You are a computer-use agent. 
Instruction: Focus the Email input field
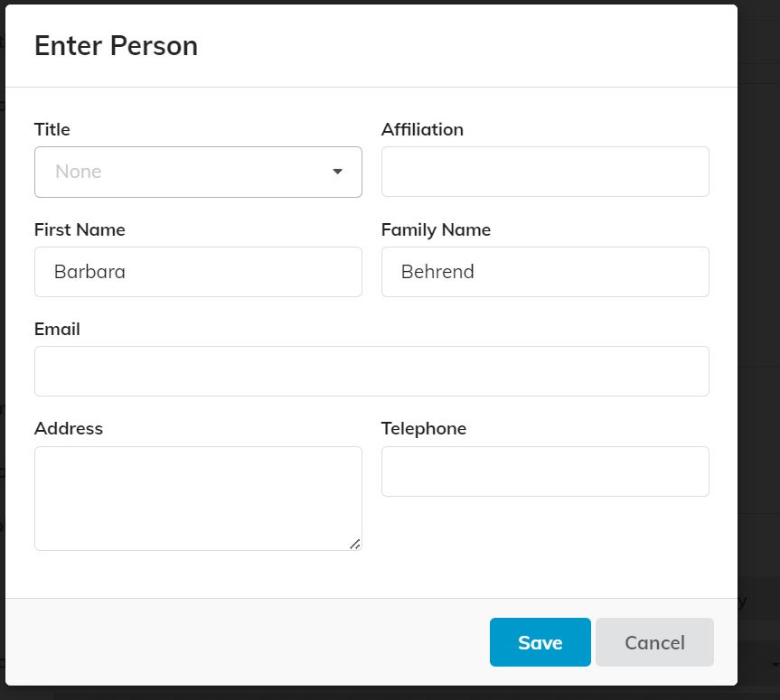pyautogui.click(x=371, y=371)
